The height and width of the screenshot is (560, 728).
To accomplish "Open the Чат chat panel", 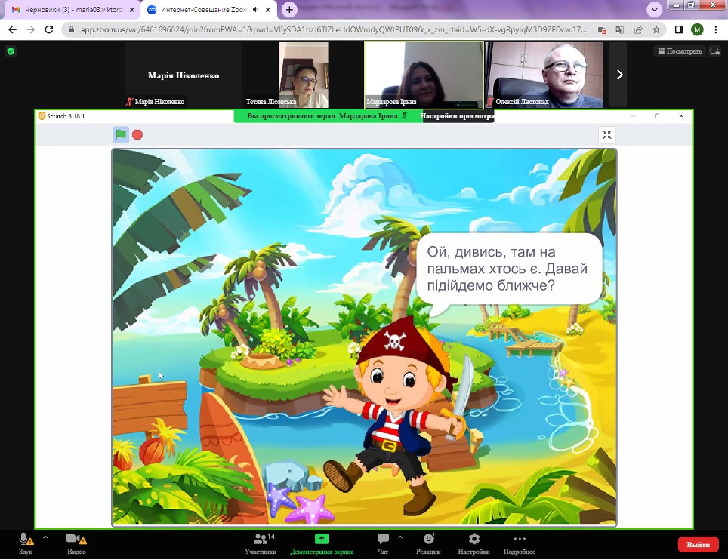I will (383, 544).
